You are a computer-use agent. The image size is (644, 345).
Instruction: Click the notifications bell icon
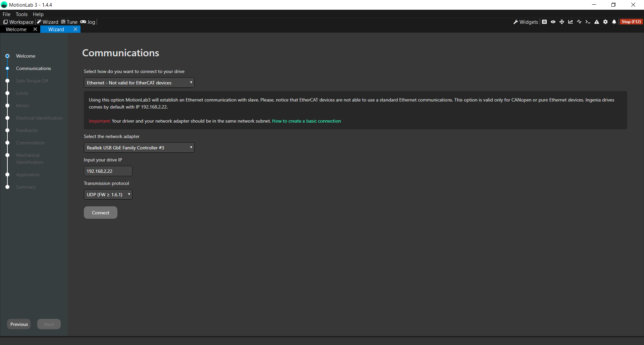tap(614, 22)
